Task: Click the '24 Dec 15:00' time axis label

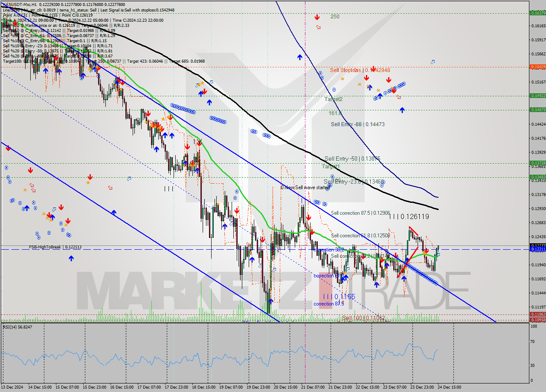Action: 449,387
